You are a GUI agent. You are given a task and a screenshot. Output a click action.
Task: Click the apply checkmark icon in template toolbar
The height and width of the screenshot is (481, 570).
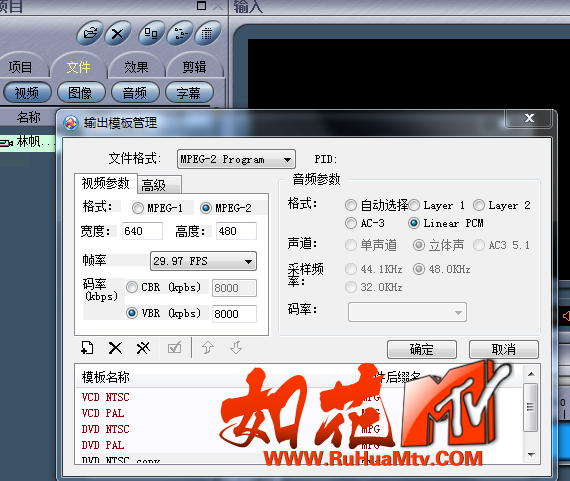point(174,348)
